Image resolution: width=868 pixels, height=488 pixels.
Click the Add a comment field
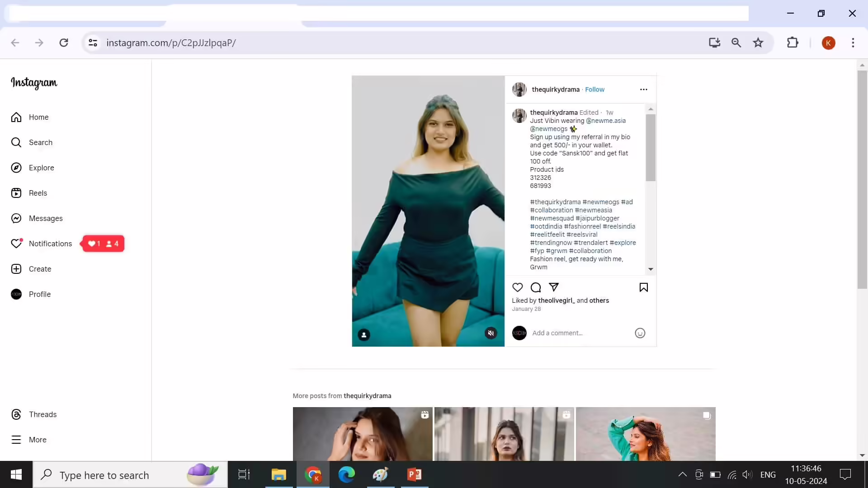pos(581,333)
